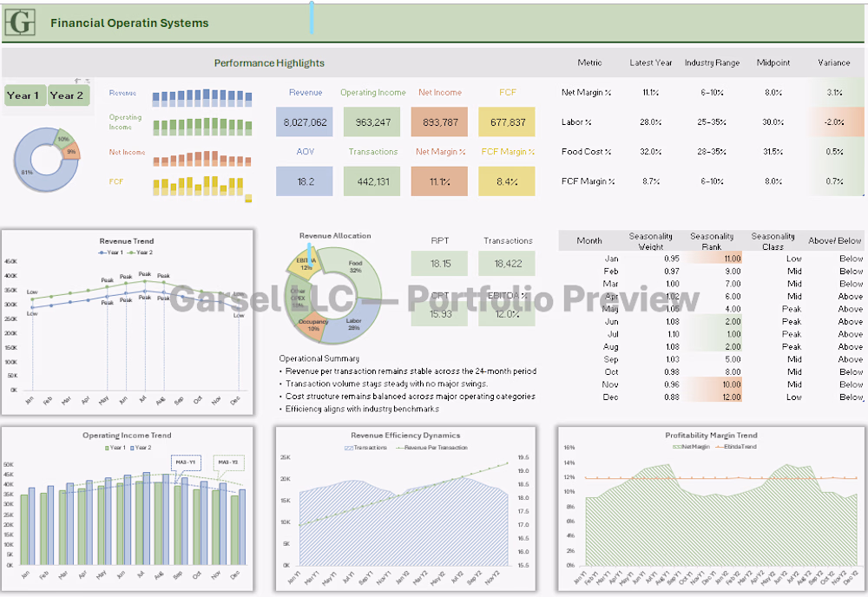868x597 pixels.
Task: Click the Revenue Efficiency Dynamics chart title
Action: point(405,436)
